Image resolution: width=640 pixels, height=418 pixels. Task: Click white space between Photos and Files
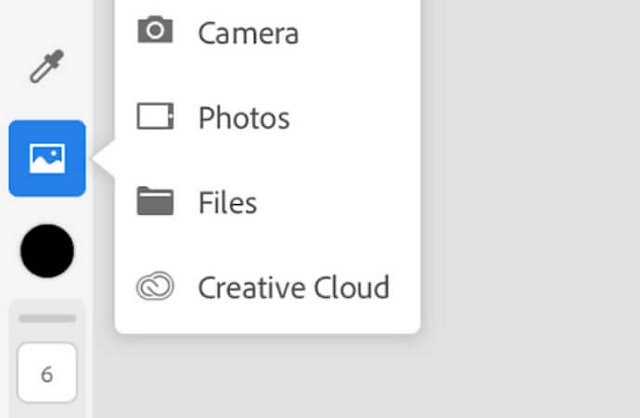pos(268,160)
